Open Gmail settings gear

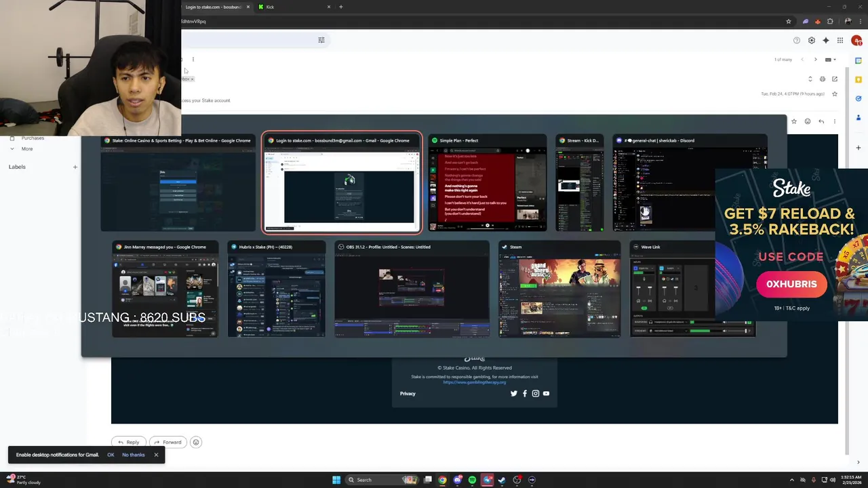pos(811,41)
